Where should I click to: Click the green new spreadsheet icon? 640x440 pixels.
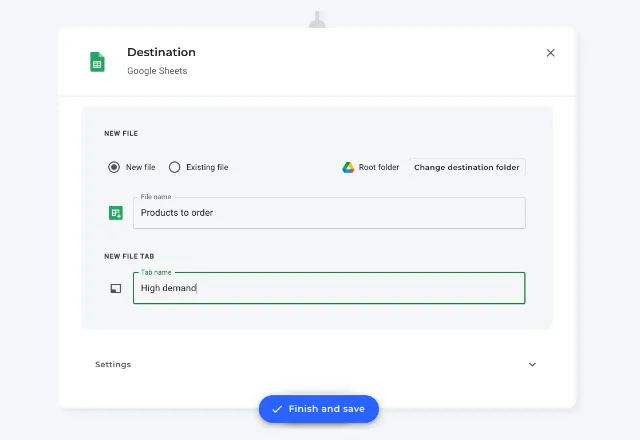[x=116, y=213]
